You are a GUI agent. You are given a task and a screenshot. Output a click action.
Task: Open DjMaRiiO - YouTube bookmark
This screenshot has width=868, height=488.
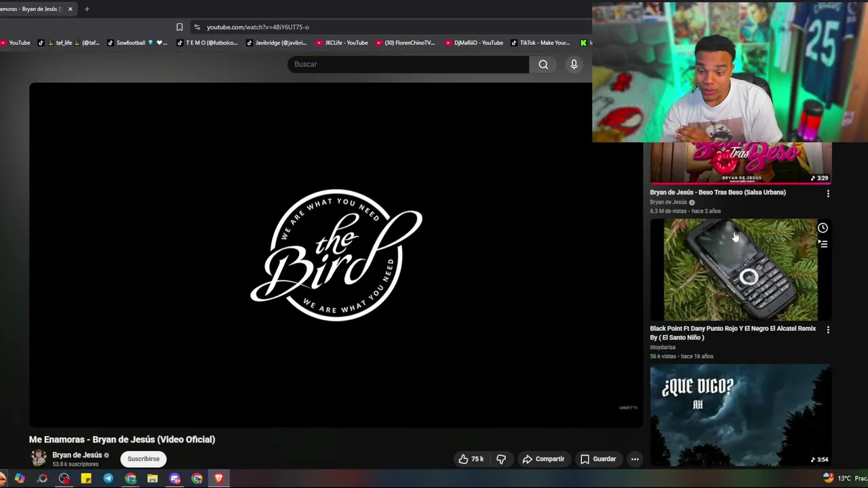click(474, 43)
